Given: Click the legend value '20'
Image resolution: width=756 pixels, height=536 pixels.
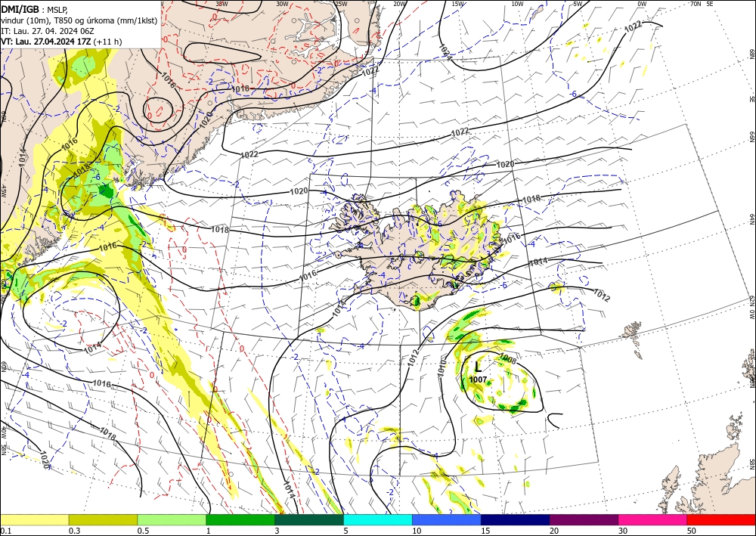Looking at the screenshot, I should coord(554,531).
